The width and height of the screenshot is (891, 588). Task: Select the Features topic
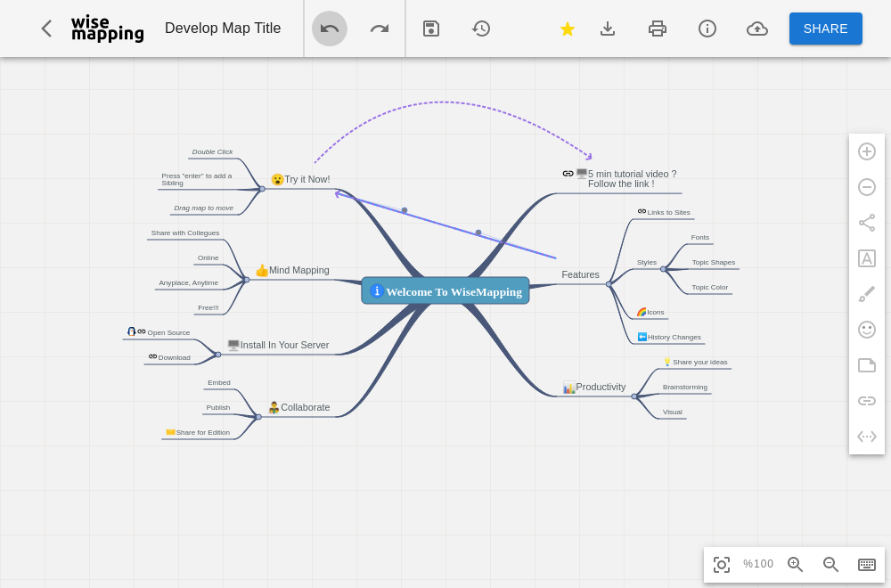[x=580, y=274]
